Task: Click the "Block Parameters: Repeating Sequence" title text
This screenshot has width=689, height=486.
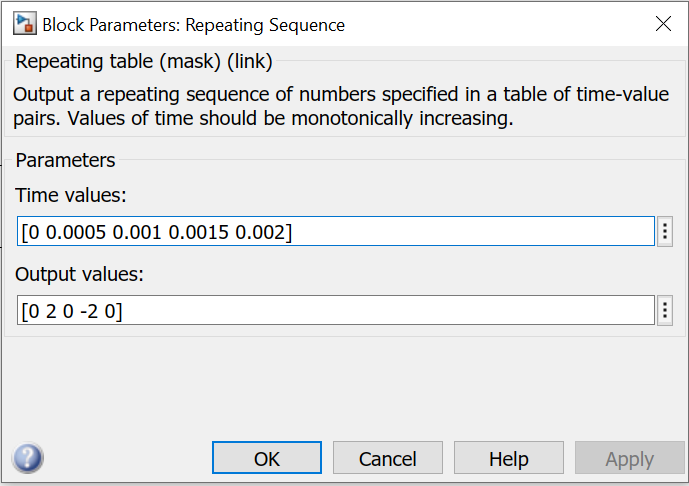Action: point(194,25)
